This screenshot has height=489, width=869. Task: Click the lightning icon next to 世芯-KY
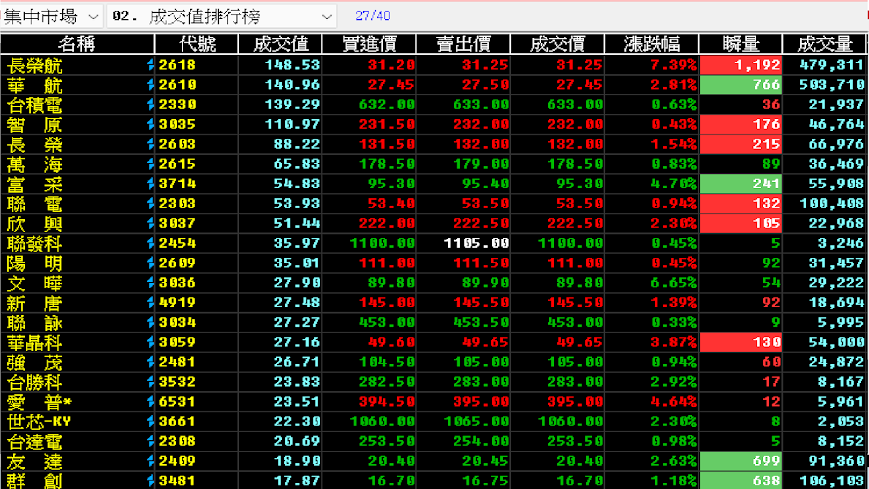click(x=150, y=421)
